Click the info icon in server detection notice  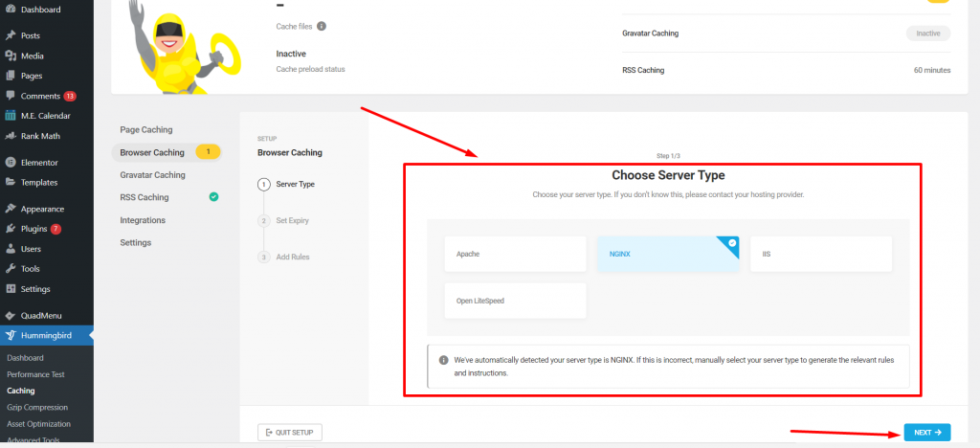click(443, 361)
